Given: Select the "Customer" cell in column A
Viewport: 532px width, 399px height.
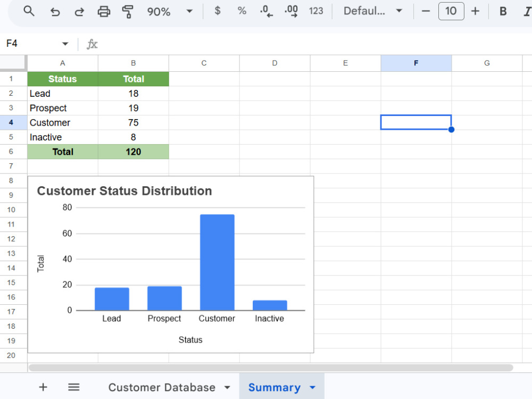Looking at the screenshot, I should click(x=63, y=122).
